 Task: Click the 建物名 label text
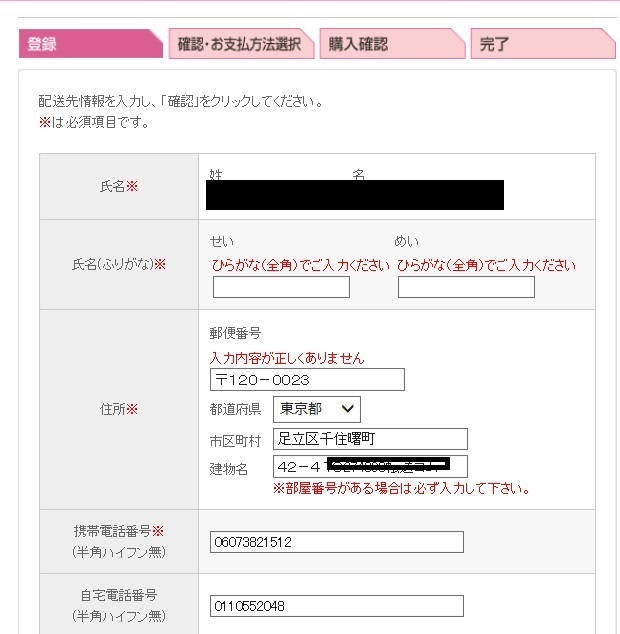pos(229,468)
